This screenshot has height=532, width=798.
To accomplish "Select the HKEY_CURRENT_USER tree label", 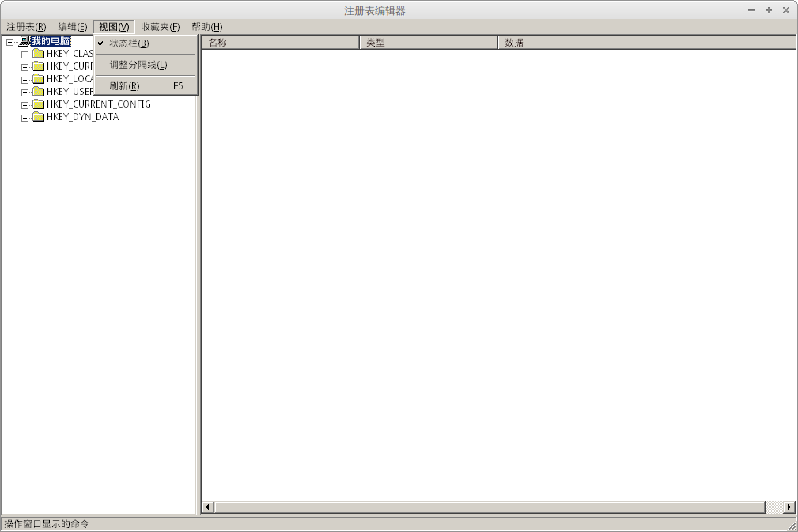I will click(70, 66).
